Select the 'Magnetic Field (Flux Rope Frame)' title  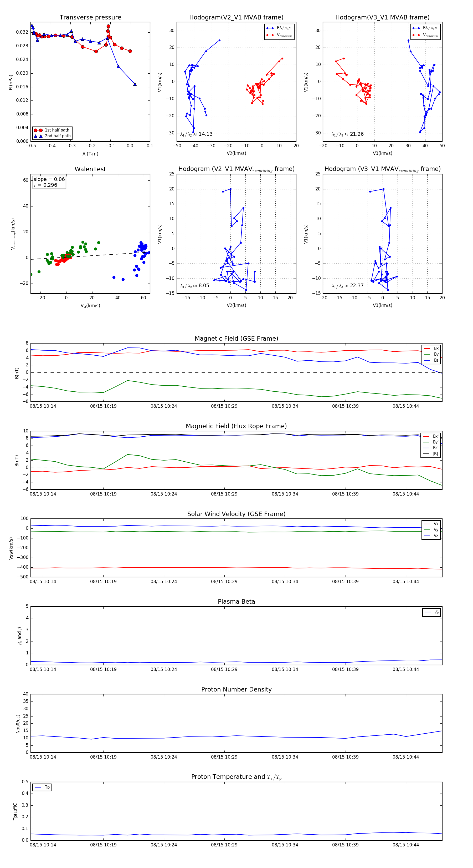click(x=236, y=426)
